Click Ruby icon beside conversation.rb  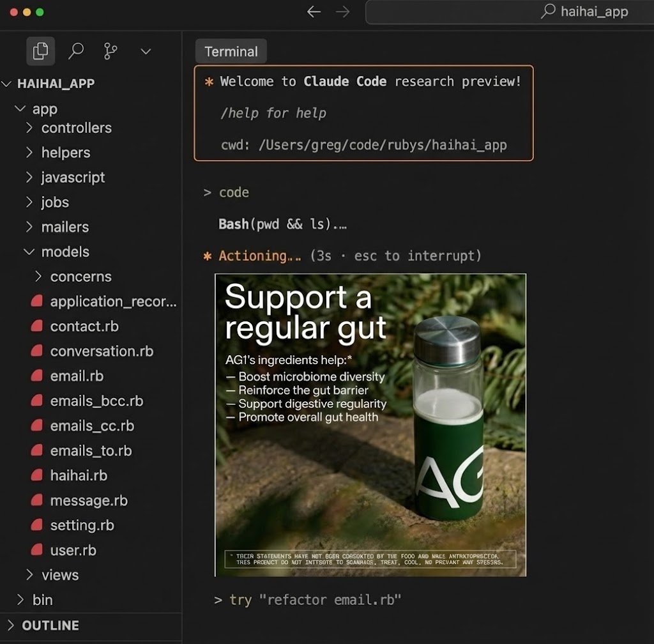point(36,351)
